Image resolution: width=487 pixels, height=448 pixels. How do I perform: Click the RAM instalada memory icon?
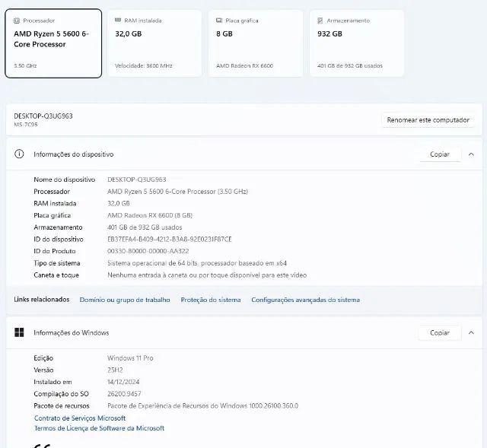point(118,21)
